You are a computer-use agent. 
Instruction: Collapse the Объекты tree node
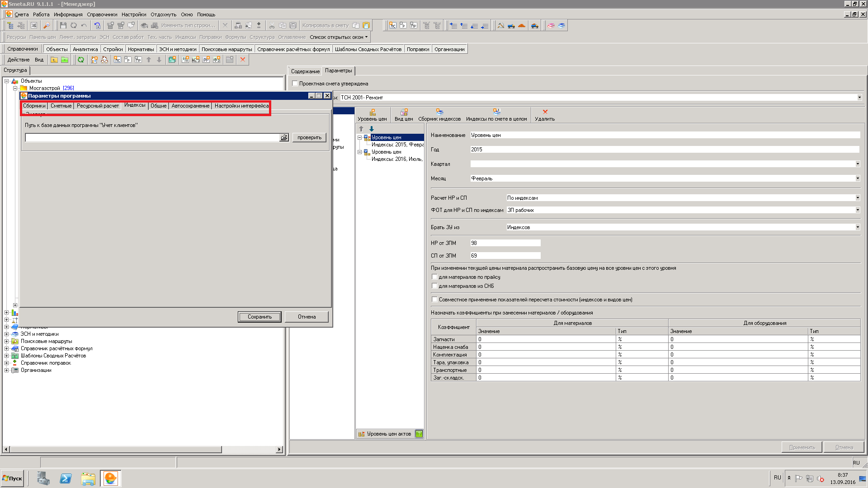pos(6,81)
